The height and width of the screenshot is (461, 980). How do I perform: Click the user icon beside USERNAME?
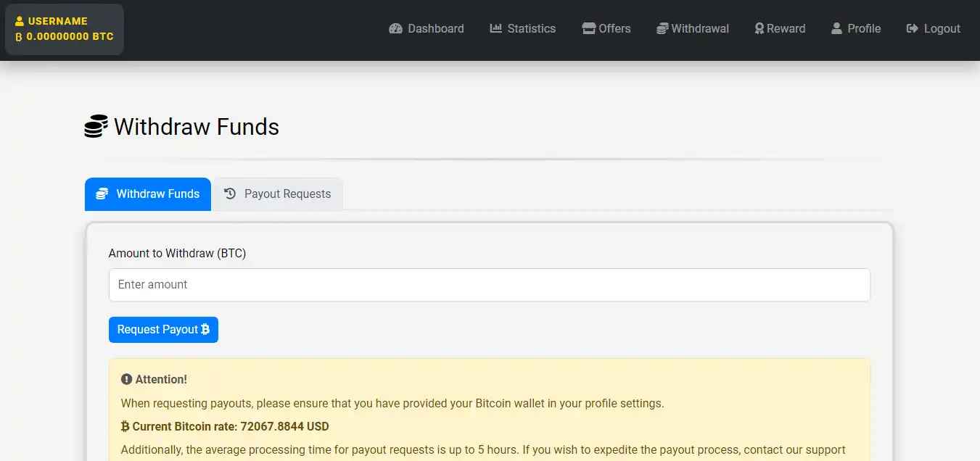coord(20,22)
